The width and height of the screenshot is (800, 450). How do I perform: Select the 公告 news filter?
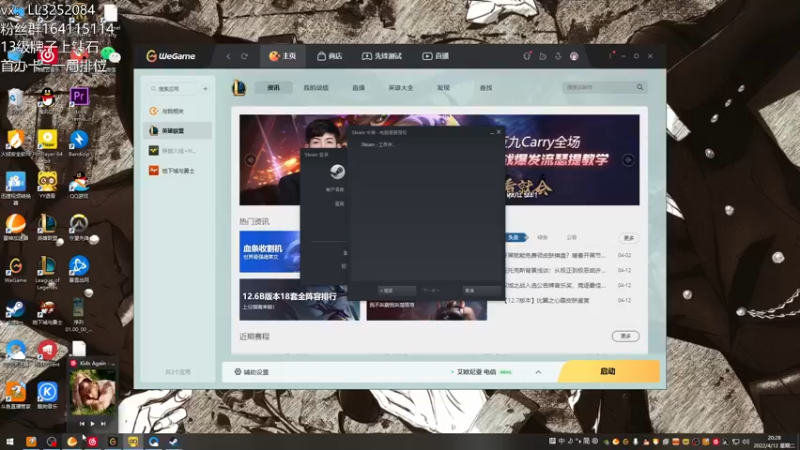tap(571, 237)
